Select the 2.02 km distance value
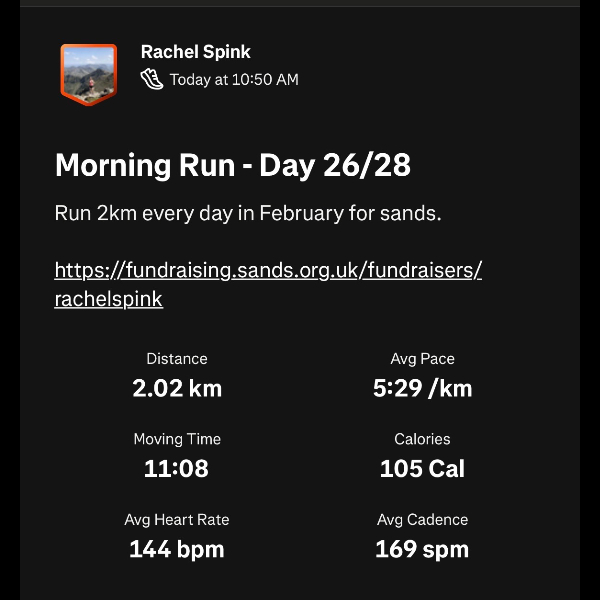 pos(177,388)
